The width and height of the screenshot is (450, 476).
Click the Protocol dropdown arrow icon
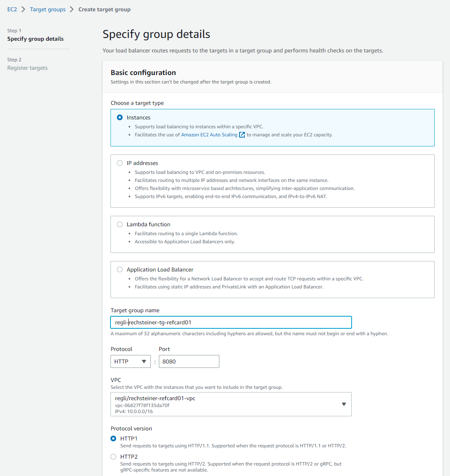(x=144, y=361)
